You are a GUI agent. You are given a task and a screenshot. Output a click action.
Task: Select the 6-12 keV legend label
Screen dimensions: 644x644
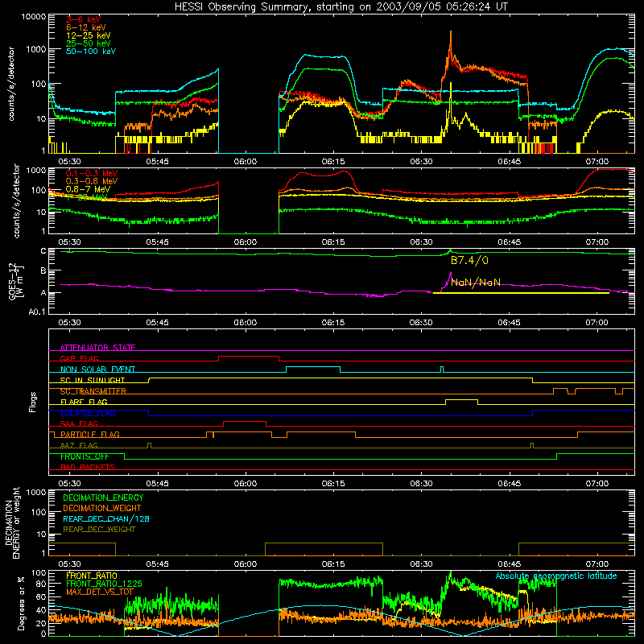(x=86, y=27)
